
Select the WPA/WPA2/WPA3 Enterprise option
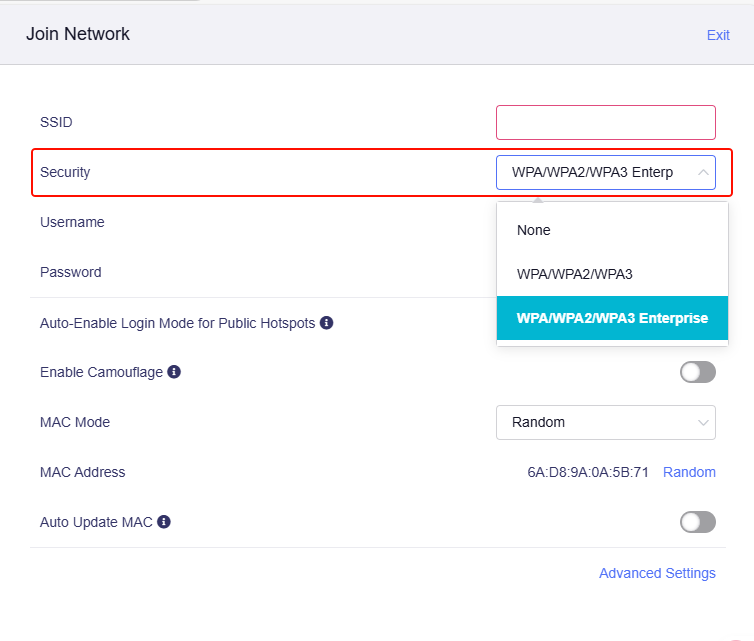pyautogui.click(x=611, y=318)
